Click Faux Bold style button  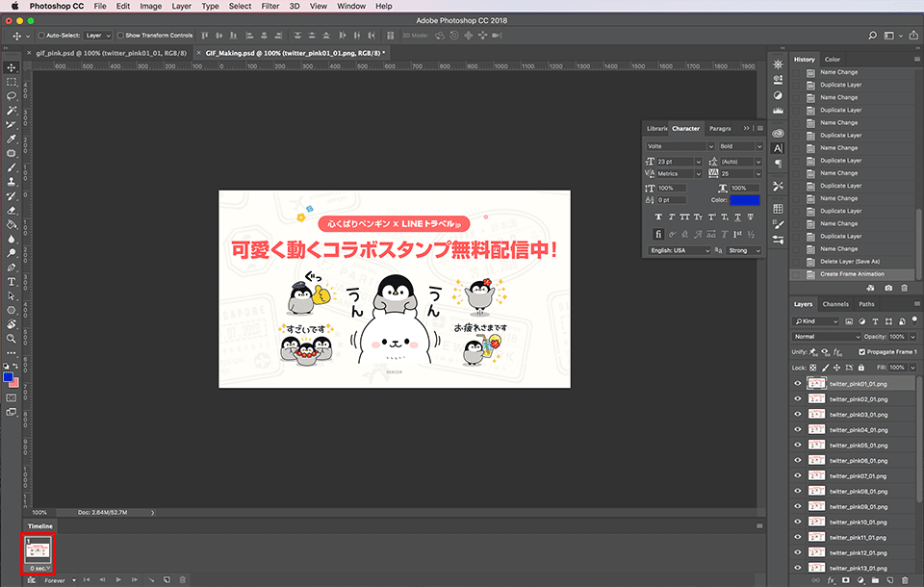pyautogui.click(x=658, y=217)
